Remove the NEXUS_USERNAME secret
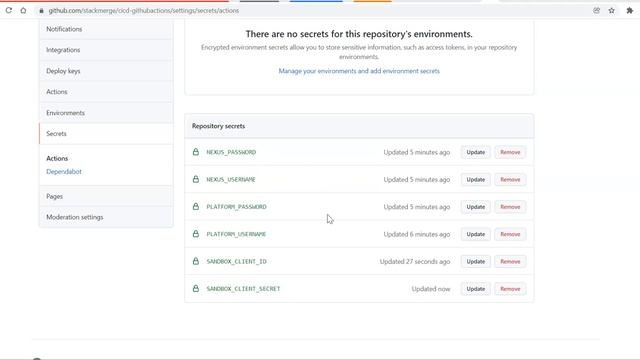 coord(510,180)
